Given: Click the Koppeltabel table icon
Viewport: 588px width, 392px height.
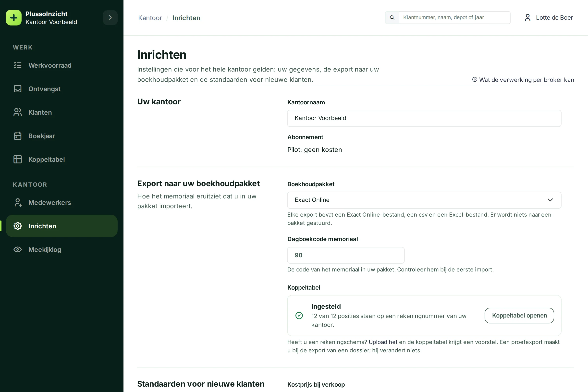Looking at the screenshot, I should coord(17,159).
